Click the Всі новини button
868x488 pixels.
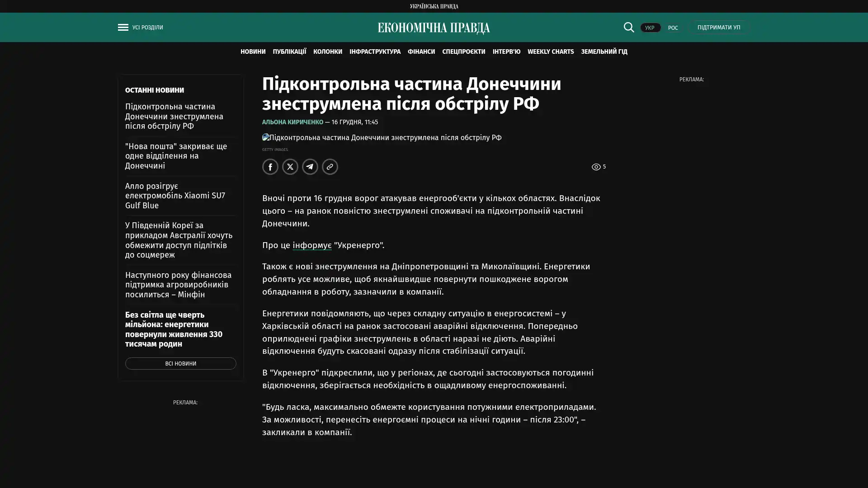[x=180, y=363]
